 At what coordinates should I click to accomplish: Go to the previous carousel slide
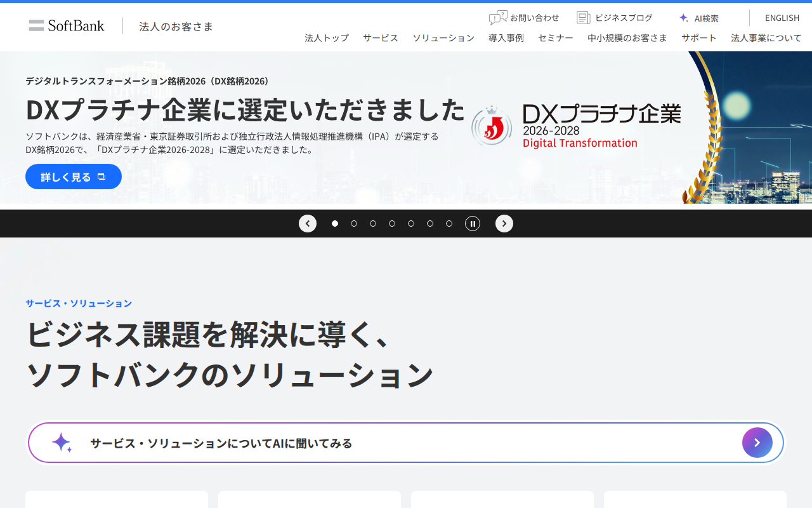point(308,224)
